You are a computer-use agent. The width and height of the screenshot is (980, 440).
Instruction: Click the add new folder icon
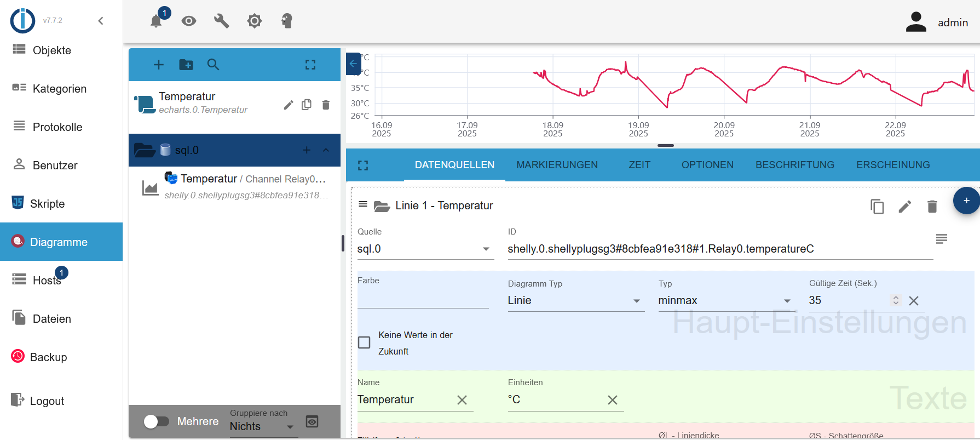(x=186, y=65)
